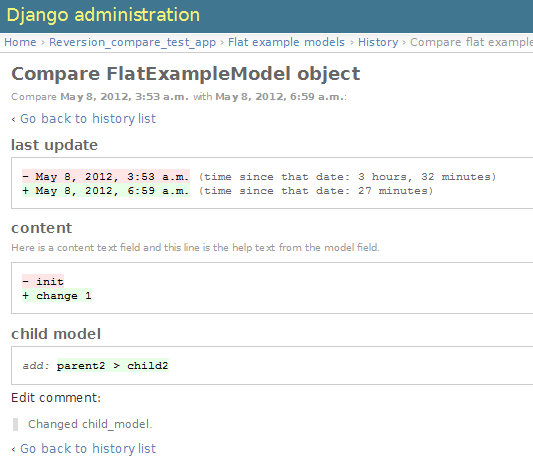Open the Home breadcrumb link
The width and height of the screenshot is (533, 474).
point(20,42)
